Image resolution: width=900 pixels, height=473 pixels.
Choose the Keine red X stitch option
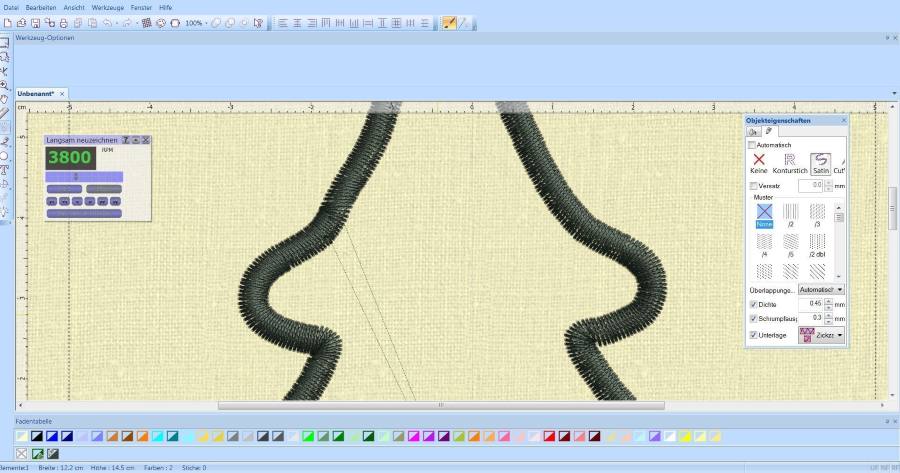point(759,163)
